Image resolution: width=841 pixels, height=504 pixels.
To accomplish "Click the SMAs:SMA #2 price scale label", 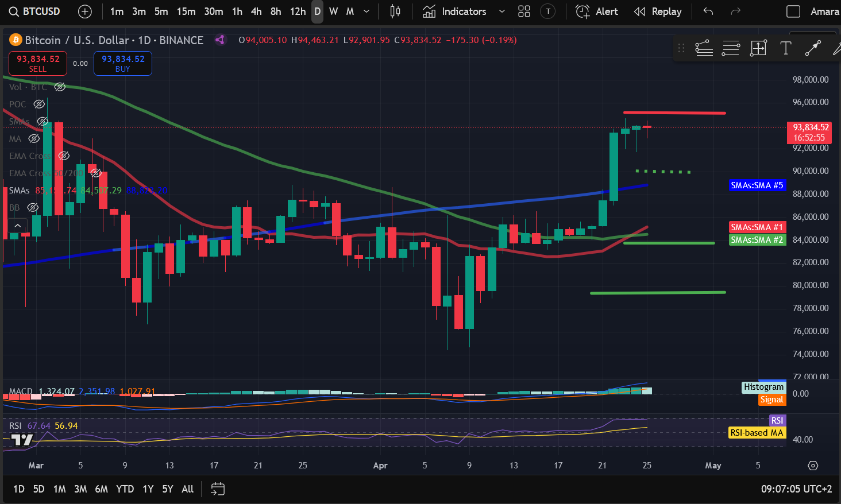I will click(x=757, y=240).
